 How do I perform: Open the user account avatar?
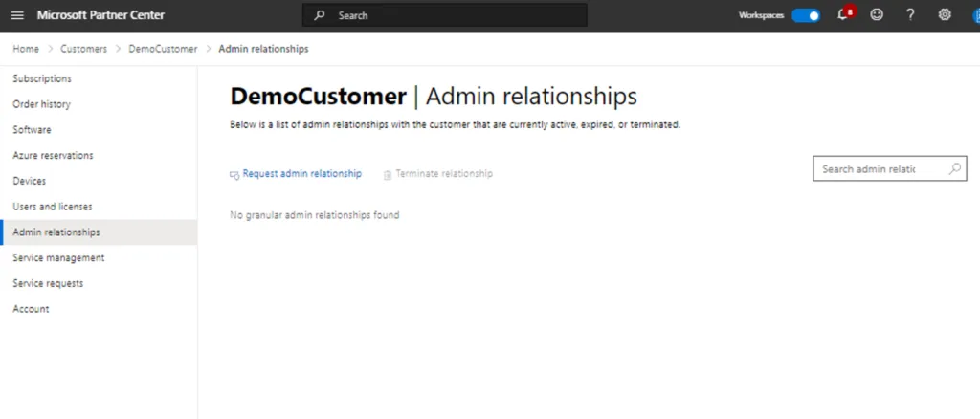[975, 15]
